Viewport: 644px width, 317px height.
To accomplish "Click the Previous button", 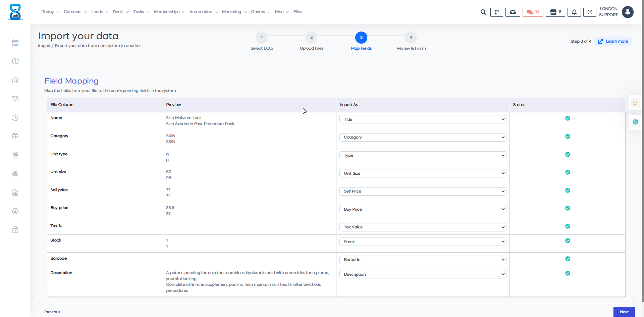I will tap(52, 312).
